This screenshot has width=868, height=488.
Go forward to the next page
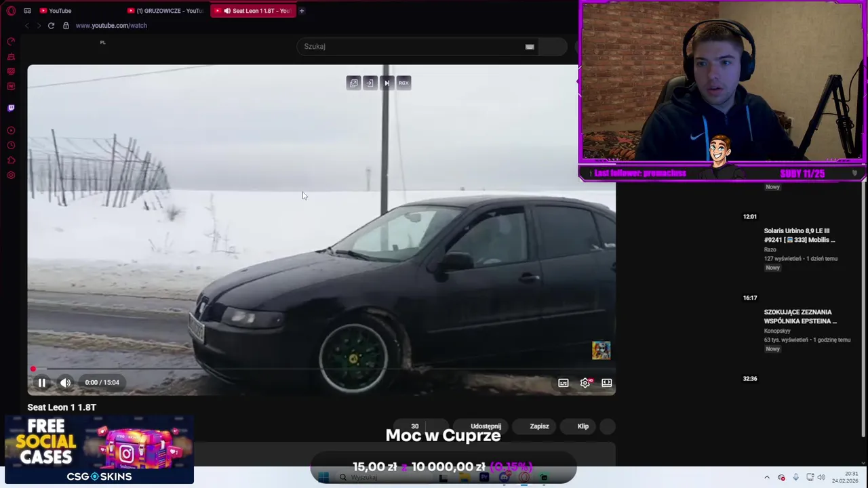point(38,26)
